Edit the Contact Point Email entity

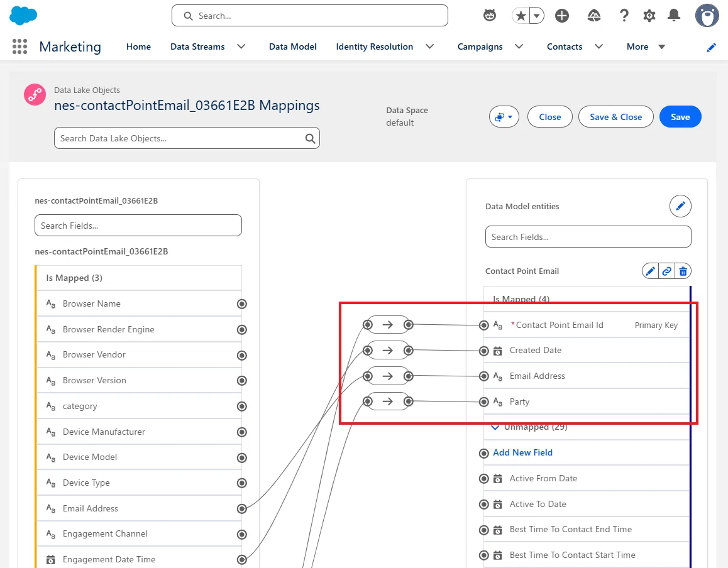pyautogui.click(x=651, y=271)
